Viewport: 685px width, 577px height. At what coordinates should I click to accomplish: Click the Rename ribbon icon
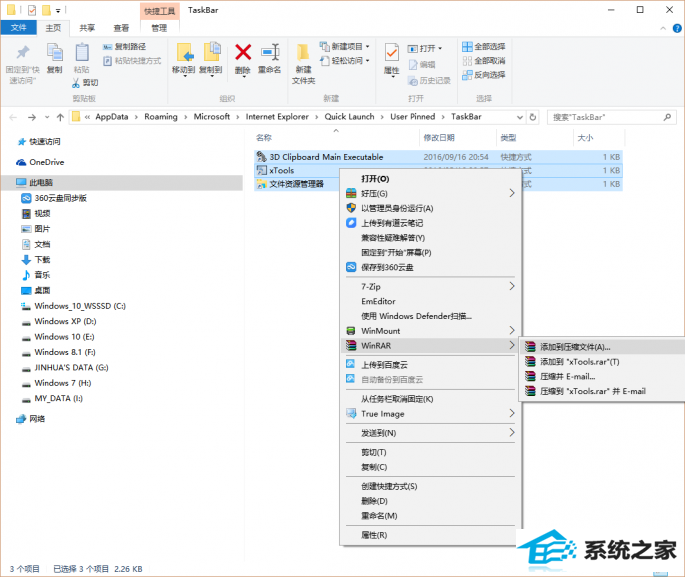click(270, 53)
